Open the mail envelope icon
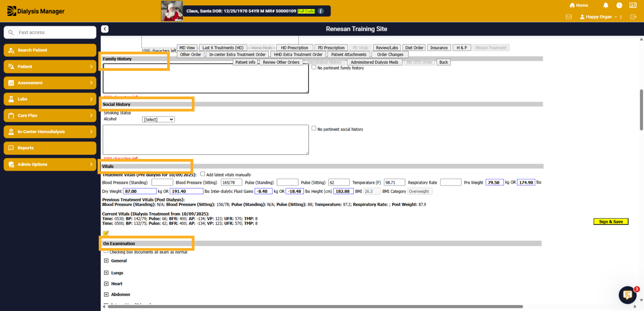The width and height of the screenshot is (644, 311). (569, 17)
